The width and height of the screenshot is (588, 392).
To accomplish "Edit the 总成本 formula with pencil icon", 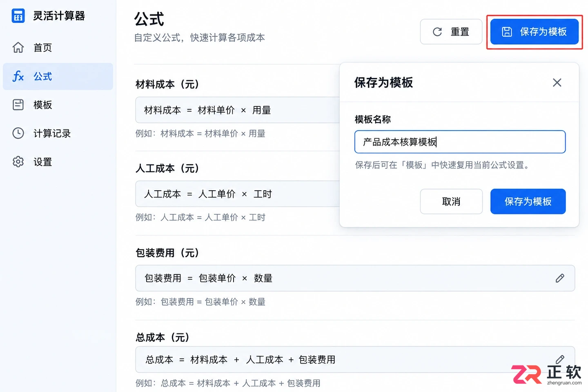I will coord(560,359).
